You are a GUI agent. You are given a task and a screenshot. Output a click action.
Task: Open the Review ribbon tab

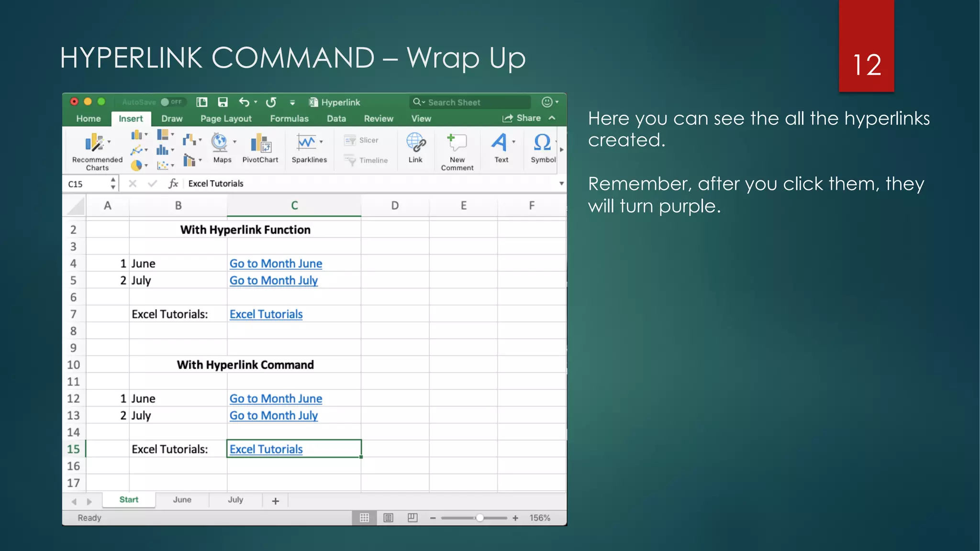(x=379, y=119)
